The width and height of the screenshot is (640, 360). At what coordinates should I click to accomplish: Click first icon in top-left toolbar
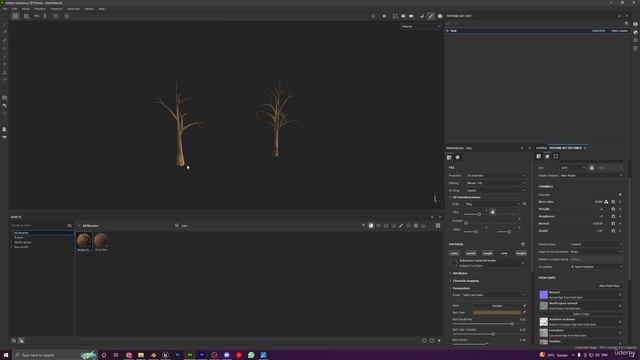click(15, 16)
